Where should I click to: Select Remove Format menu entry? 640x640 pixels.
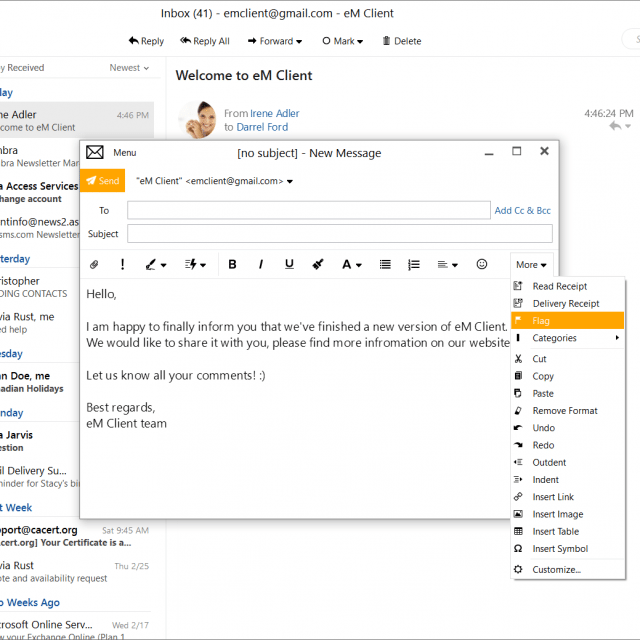567,411
